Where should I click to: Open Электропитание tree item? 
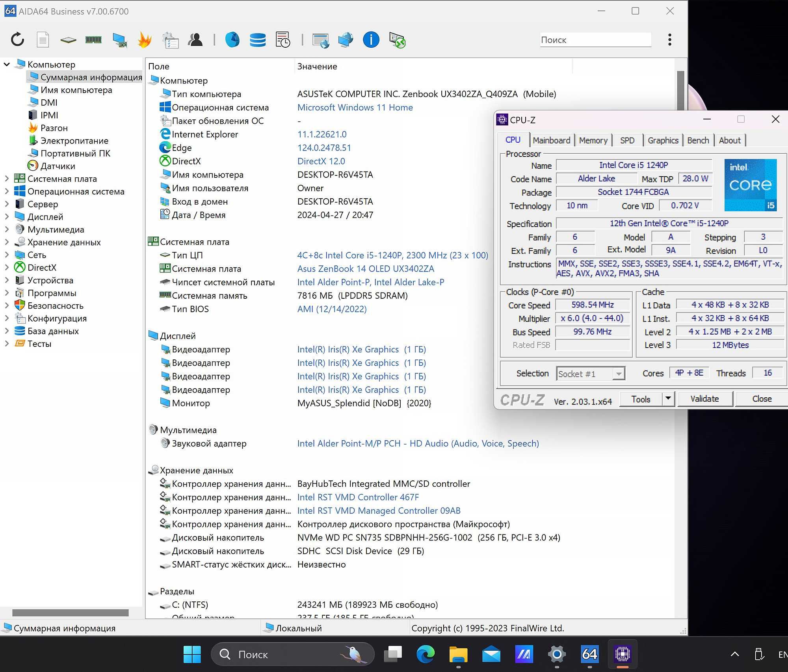coord(74,141)
